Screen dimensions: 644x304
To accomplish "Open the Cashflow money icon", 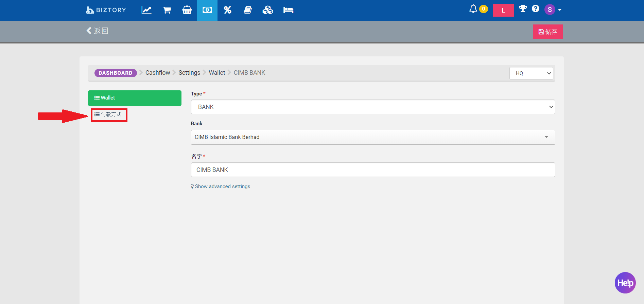I will click(x=207, y=10).
